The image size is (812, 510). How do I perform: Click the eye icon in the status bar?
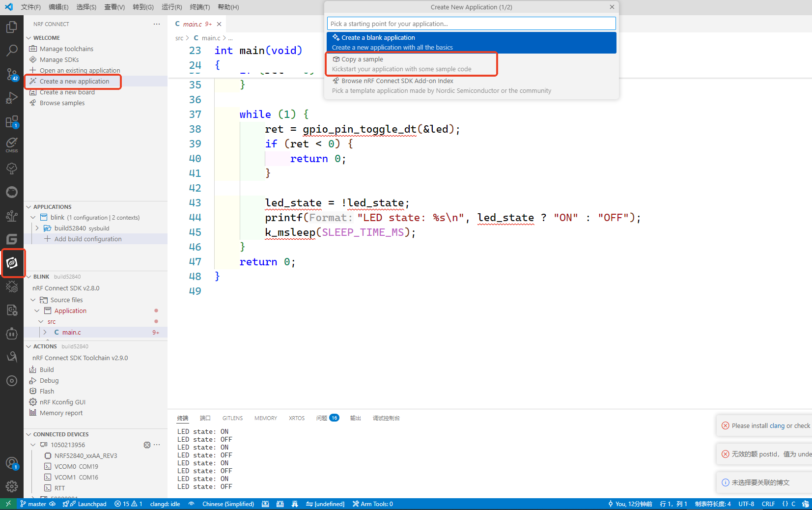coord(191,504)
